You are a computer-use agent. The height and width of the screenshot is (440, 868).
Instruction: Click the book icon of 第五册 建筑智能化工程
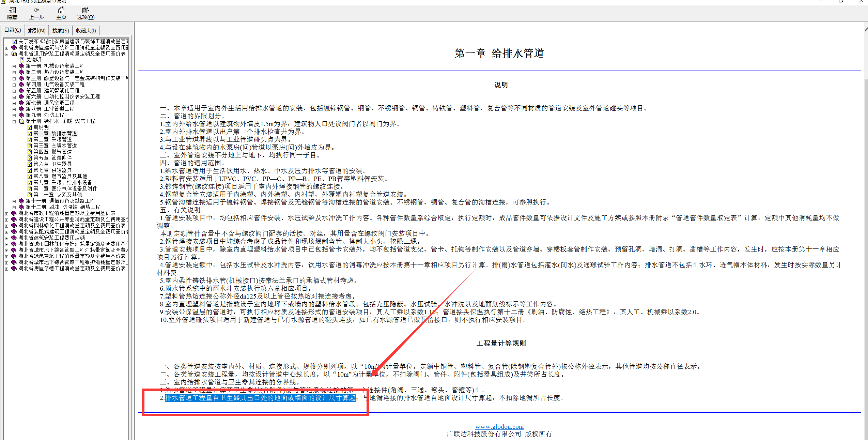tap(21, 90)
